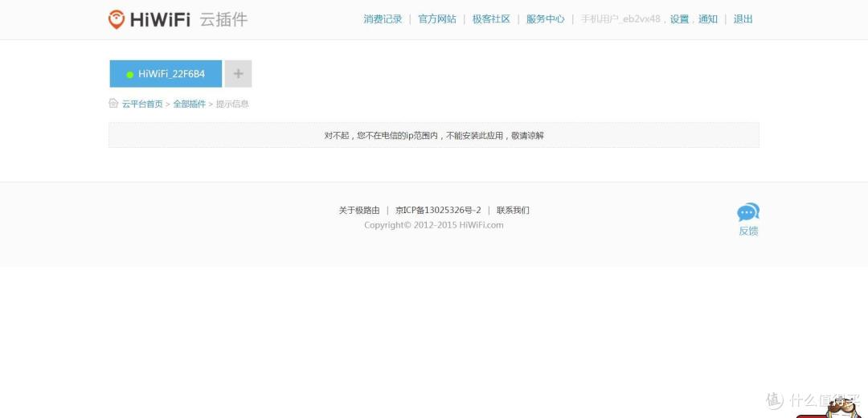Click the 云插件 title text
This screenshot has width=868, height=418.
click(223, 19)
